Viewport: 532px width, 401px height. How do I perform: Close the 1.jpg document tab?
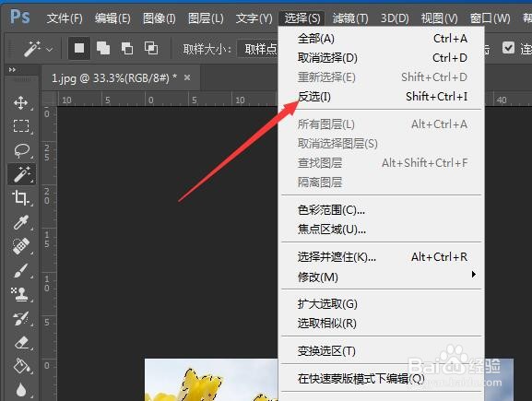pos(187,77)
